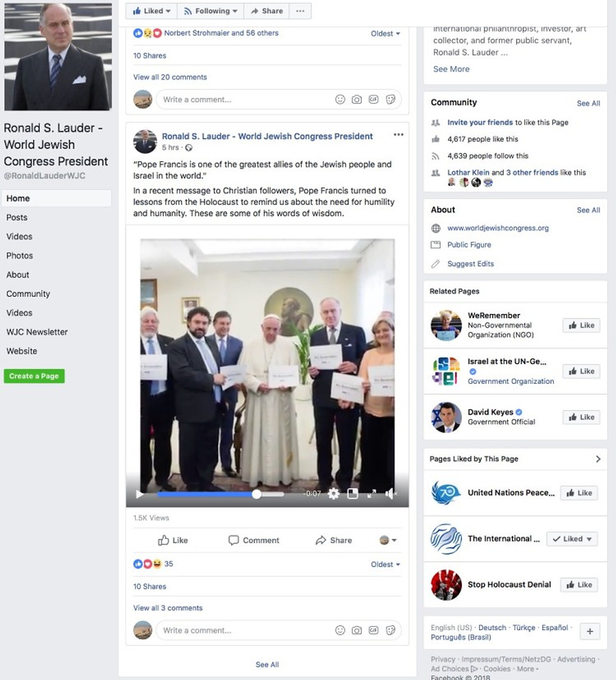Open the top post's Oldest sort dropdown
This screenshot has height=680, width=616.
point(385,33)
